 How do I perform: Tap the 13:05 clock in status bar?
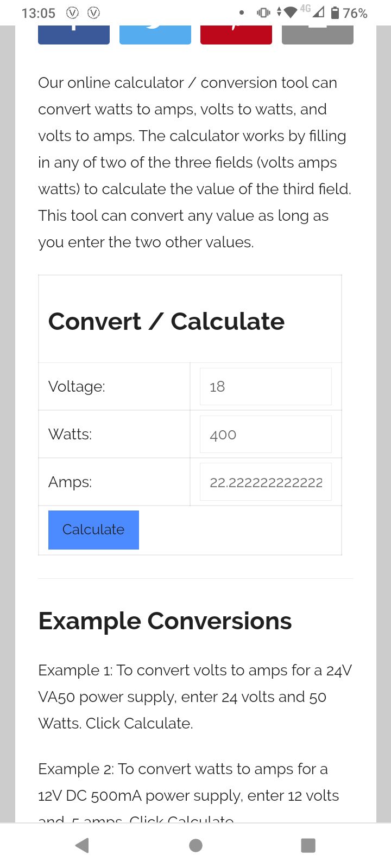[x=38, y=13]
